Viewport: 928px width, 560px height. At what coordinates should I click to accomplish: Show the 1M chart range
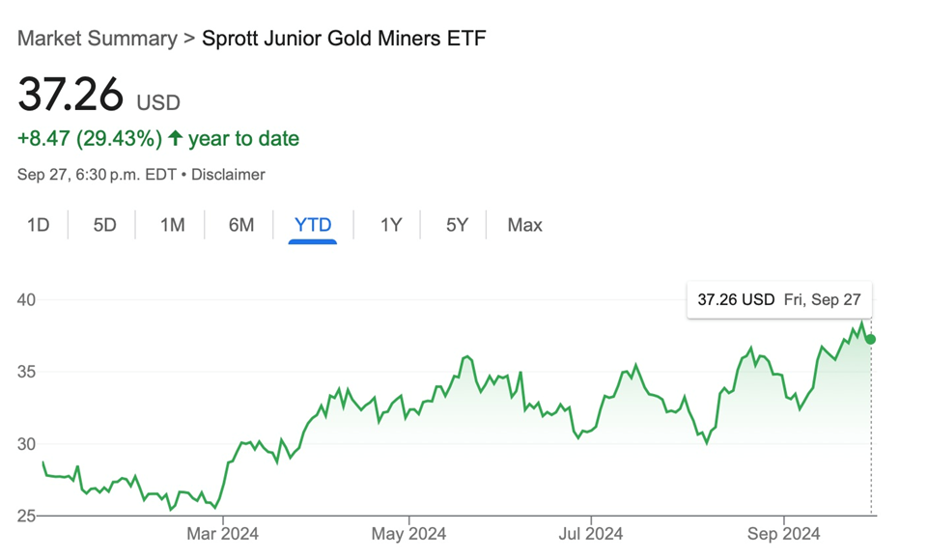pyautogui.click(x=173, y=225)
